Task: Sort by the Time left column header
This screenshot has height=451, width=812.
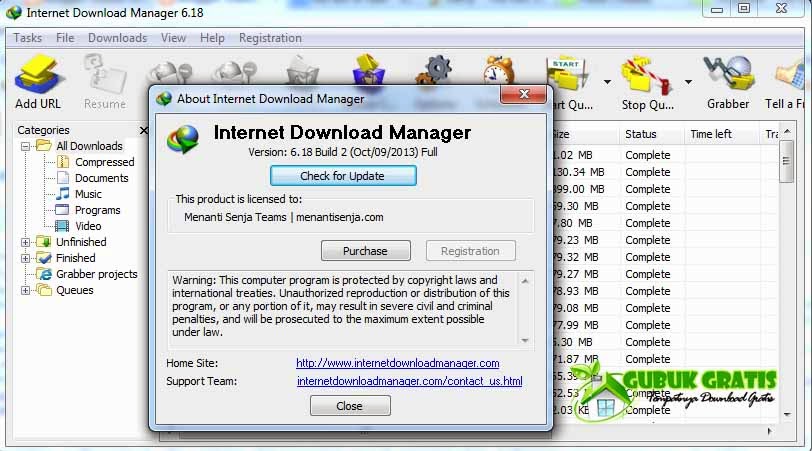Action: (722, 134)
